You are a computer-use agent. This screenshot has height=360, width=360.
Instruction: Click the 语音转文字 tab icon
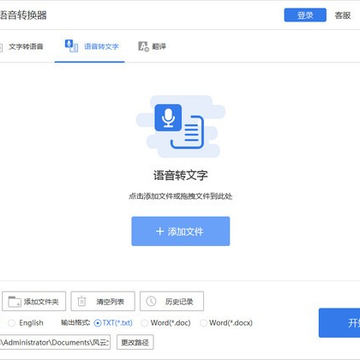pos(71,46)
